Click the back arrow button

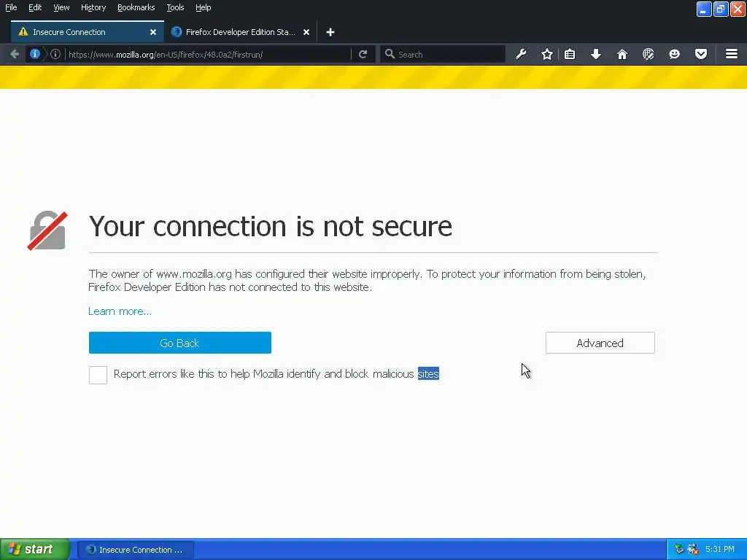(15, 54)
